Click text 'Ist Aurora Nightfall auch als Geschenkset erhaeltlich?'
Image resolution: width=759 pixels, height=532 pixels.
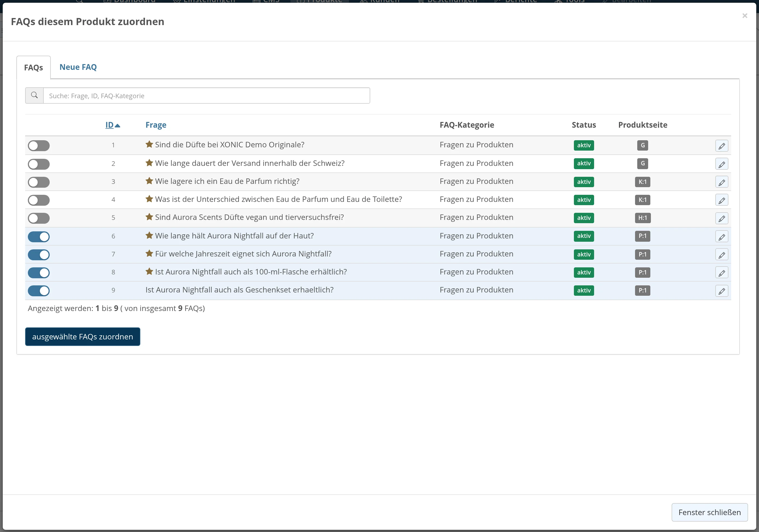pos(239,290)
